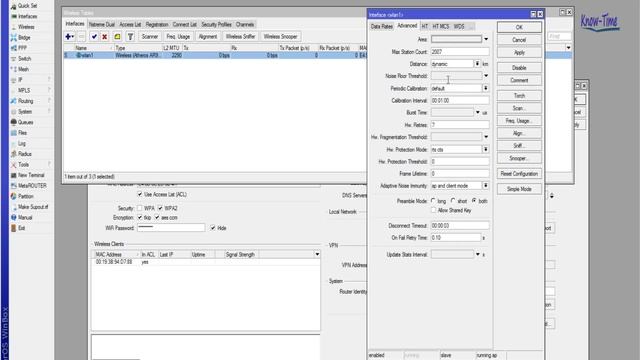Open Hw. Protection Mode dropdown
Image resolution: width=640 pixels, height=360 pixels.
pyautogui.click(x=486, y=149)
